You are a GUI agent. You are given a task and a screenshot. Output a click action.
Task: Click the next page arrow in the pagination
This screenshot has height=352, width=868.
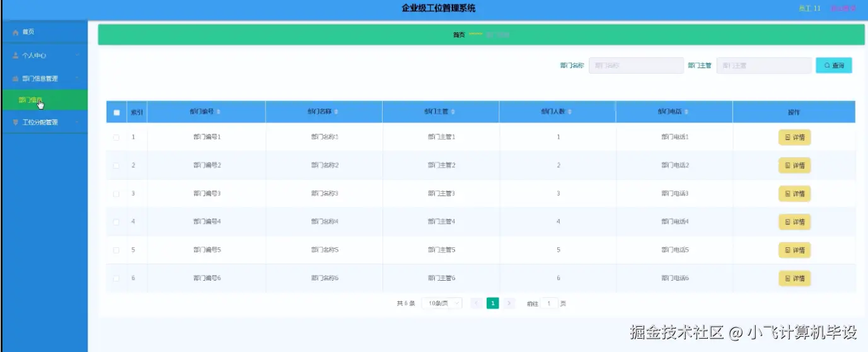tap(510, 303)
